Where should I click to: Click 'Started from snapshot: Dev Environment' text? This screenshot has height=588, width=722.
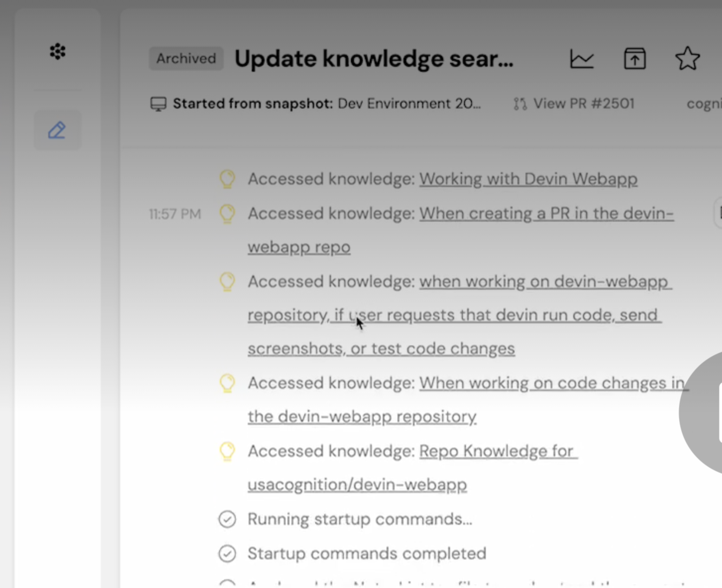(x=327, y=104)
